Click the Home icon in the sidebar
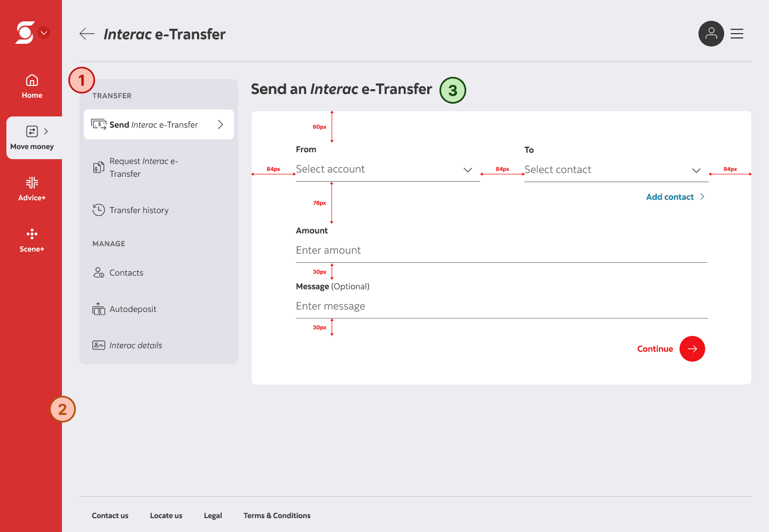 (32, 80)
